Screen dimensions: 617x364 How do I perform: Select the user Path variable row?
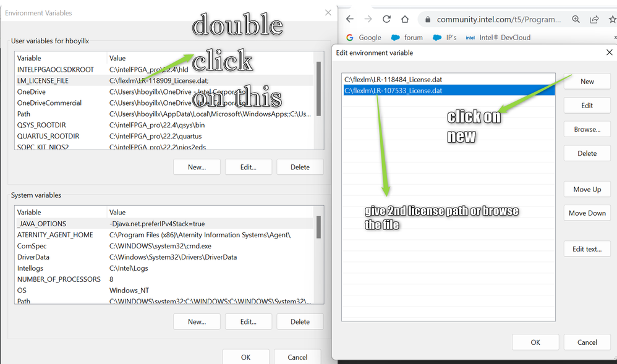[164, 114]
